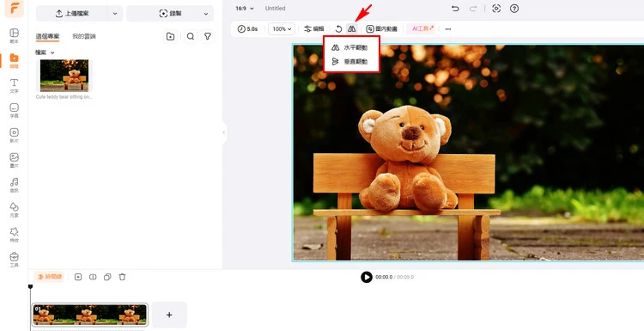The image size is (644, 331).
Task: Click the flip icon in the toolbar
Action: tap(351, 28)
